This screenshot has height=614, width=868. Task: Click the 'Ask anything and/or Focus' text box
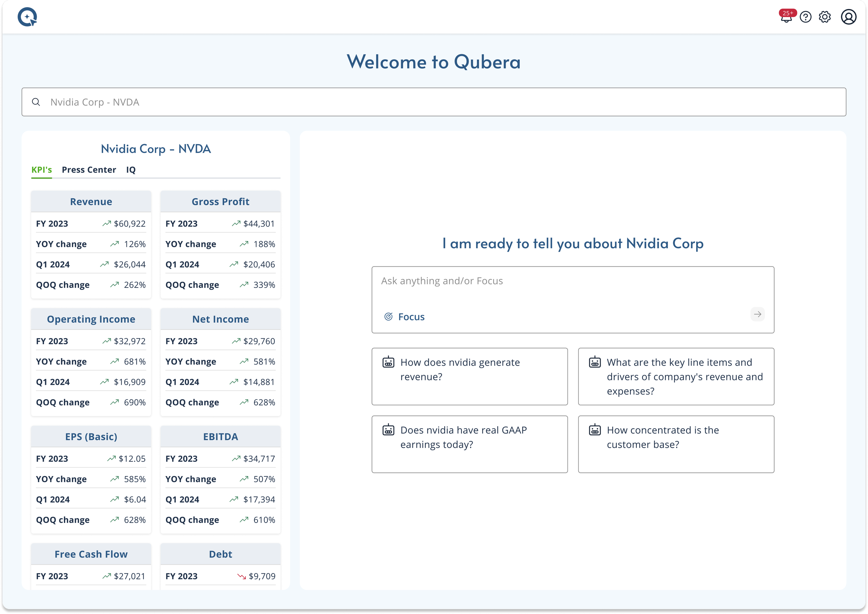tap(573, 287)
